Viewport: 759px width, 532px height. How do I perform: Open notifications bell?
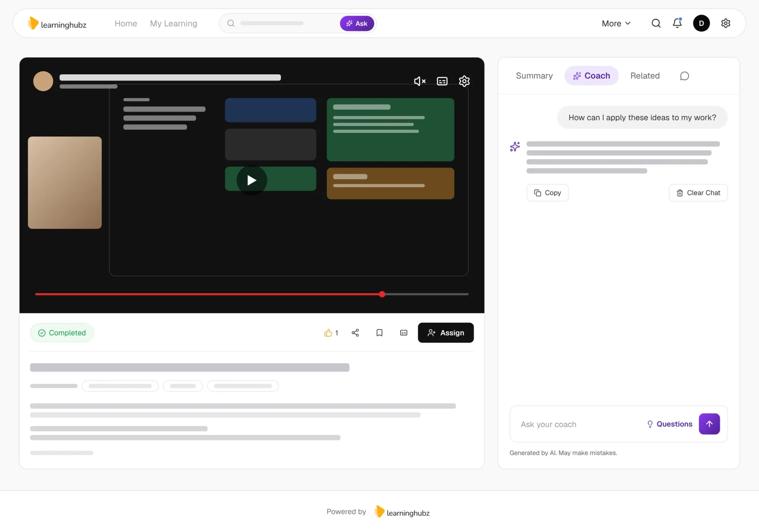click(677, 23)
